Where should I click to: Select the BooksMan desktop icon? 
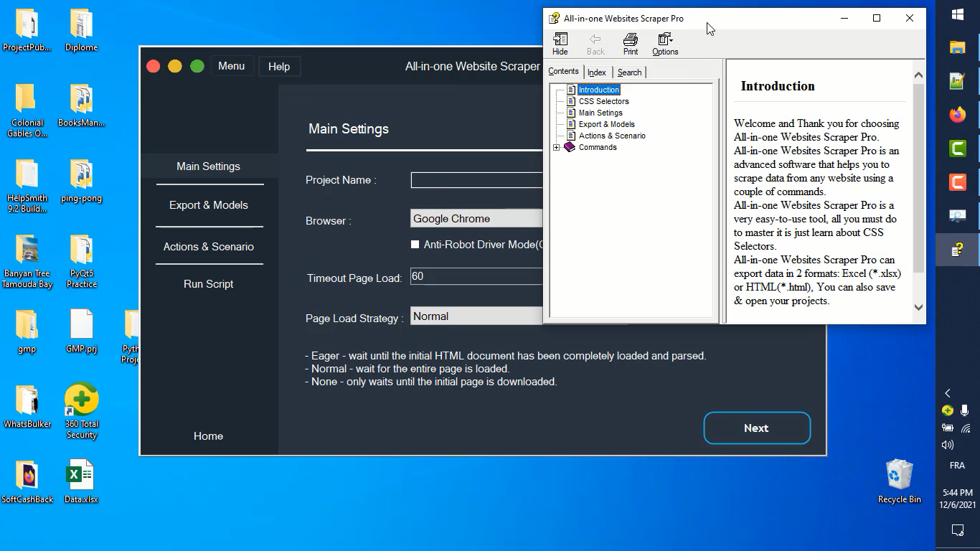pos(81,105)
